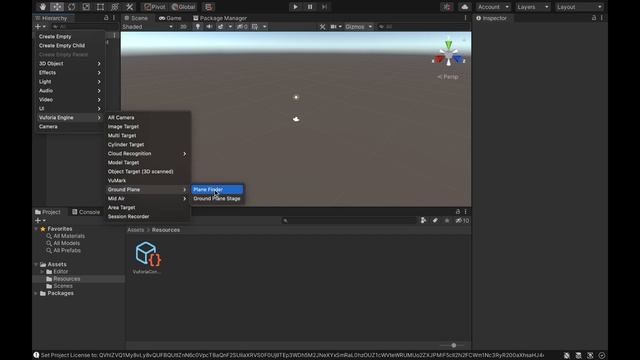The height and width of the screenshot is (360, 640).
Task: Choose Ground Plane Stage entry
Action: (x=217, y=198)
